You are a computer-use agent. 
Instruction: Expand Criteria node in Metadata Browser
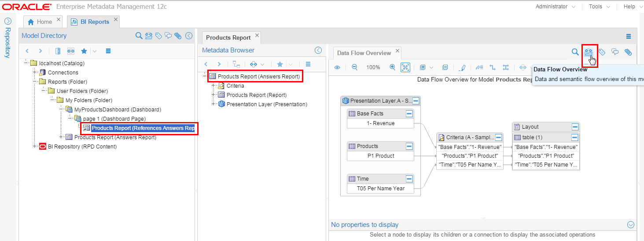coord(214,86)
